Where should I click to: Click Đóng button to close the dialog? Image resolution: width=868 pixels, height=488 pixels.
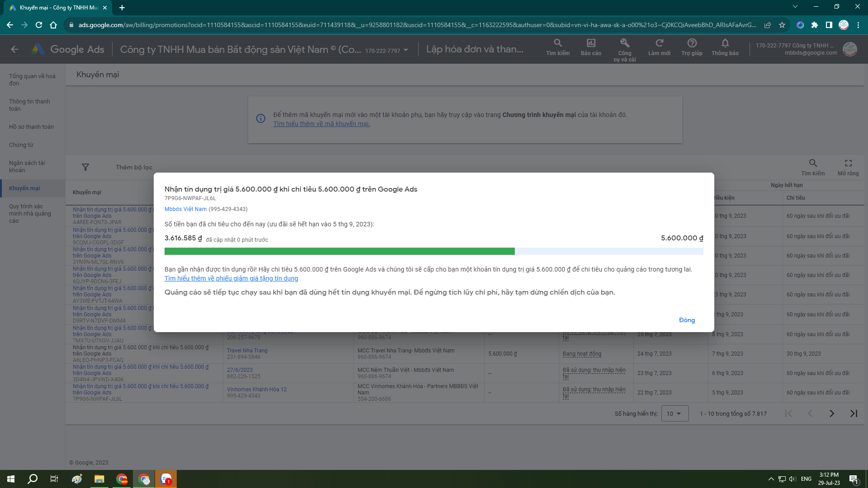tap(687, 320)
